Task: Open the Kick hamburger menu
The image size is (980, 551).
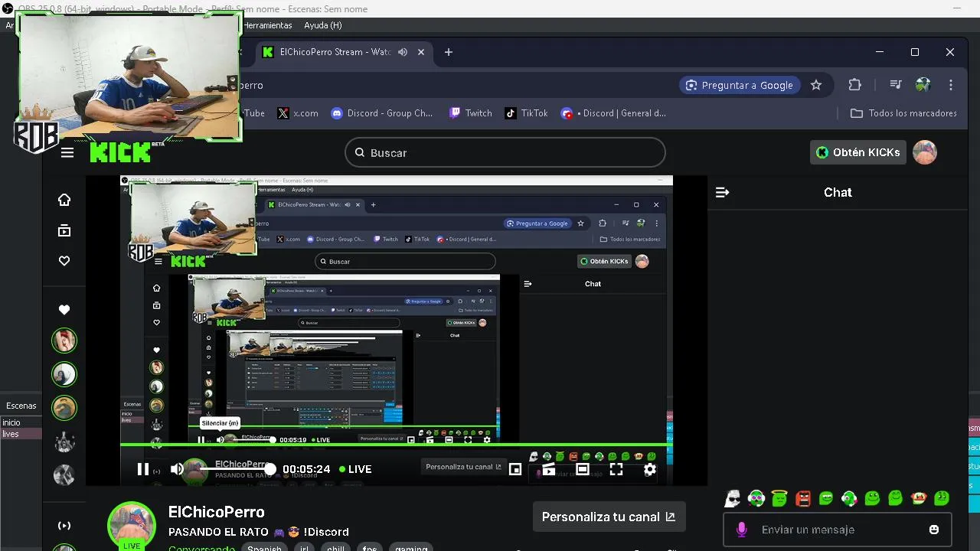Action: [x=67, y=152]
